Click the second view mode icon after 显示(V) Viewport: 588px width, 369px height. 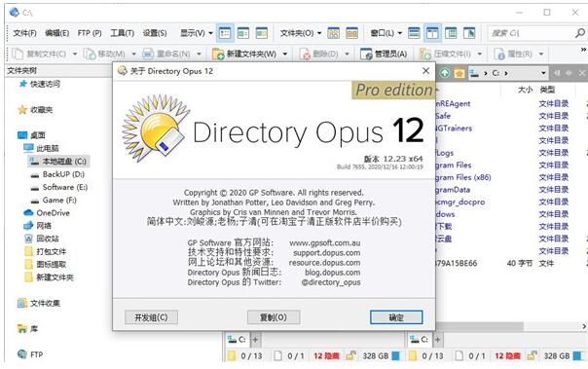pos(243,33)
